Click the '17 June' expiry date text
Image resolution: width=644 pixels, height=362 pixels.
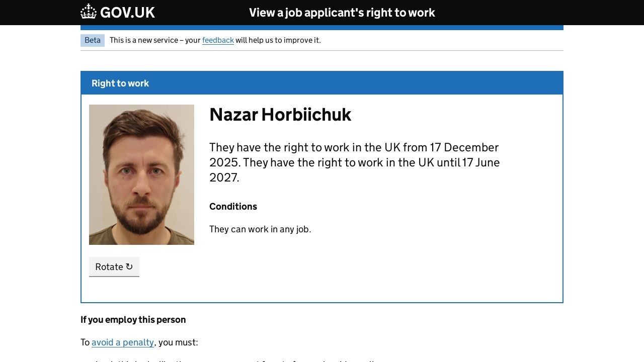point(481,162)
